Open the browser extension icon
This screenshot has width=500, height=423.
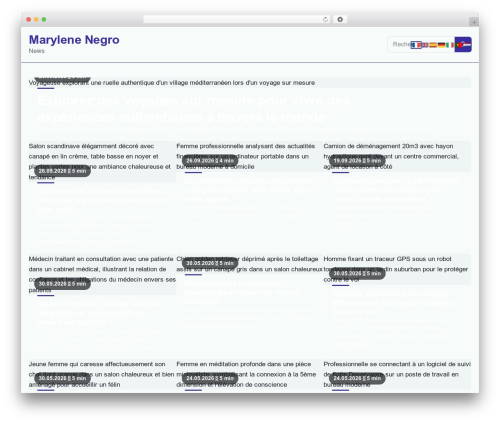340,20
